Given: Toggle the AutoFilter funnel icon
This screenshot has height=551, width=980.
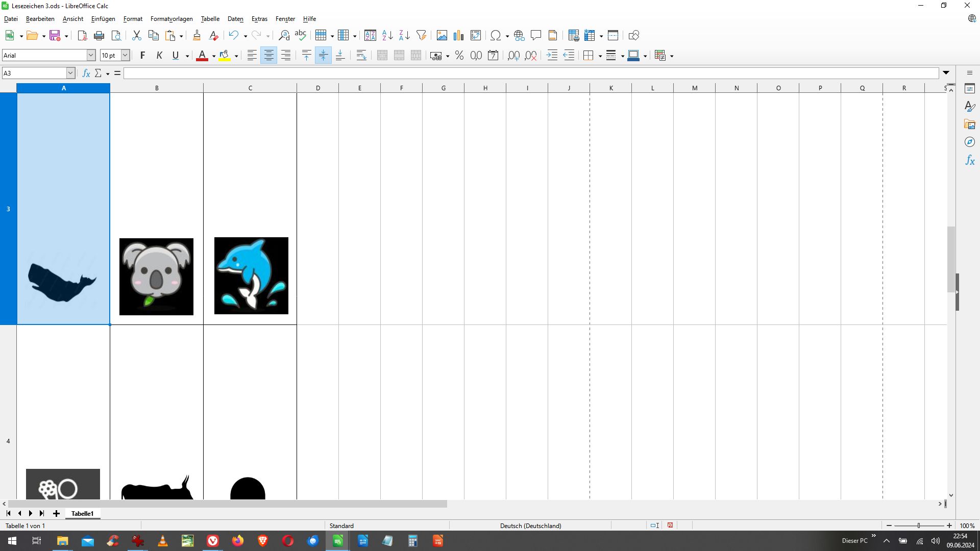Looking at the screenshot, I should 421,35.
